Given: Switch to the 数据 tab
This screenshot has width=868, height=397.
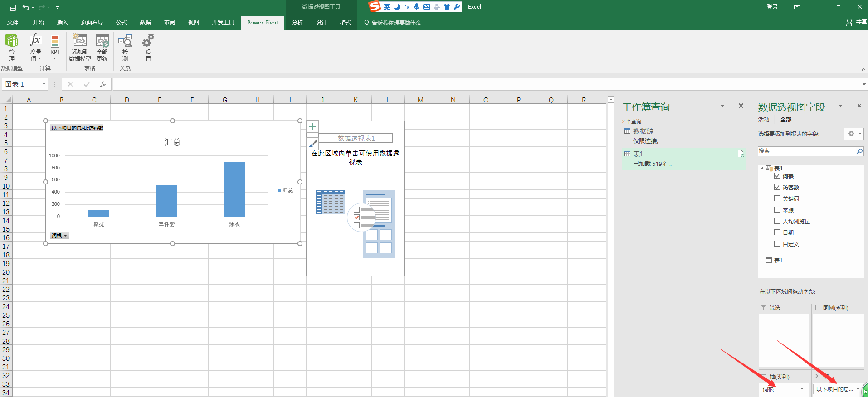Looking at the screenshot, I should (x=146, y=23).
